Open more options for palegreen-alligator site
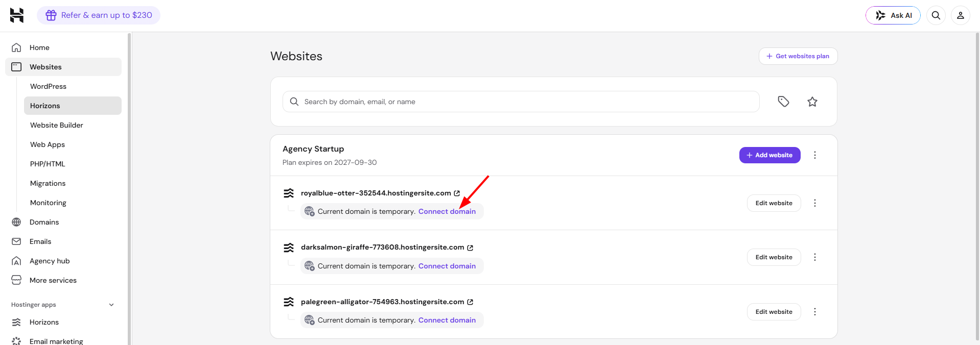The height and width of the screenshot is (345, 980). (815, 312)
